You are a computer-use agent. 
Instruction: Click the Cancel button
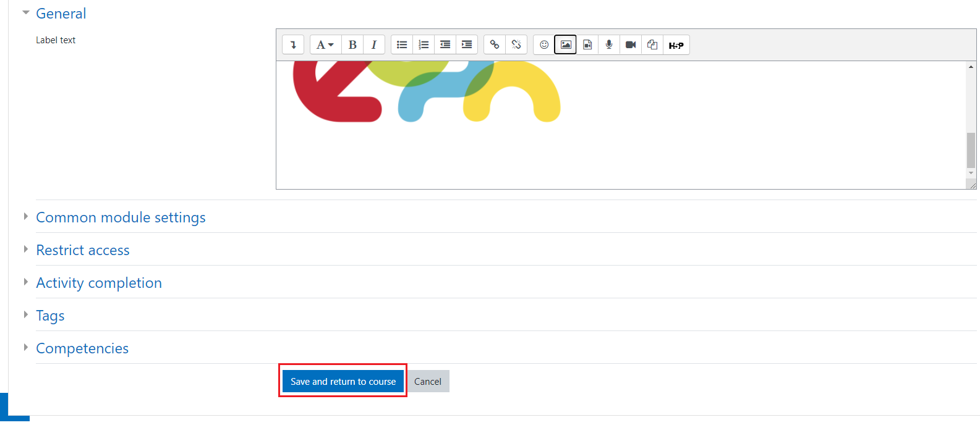point(428,381)
